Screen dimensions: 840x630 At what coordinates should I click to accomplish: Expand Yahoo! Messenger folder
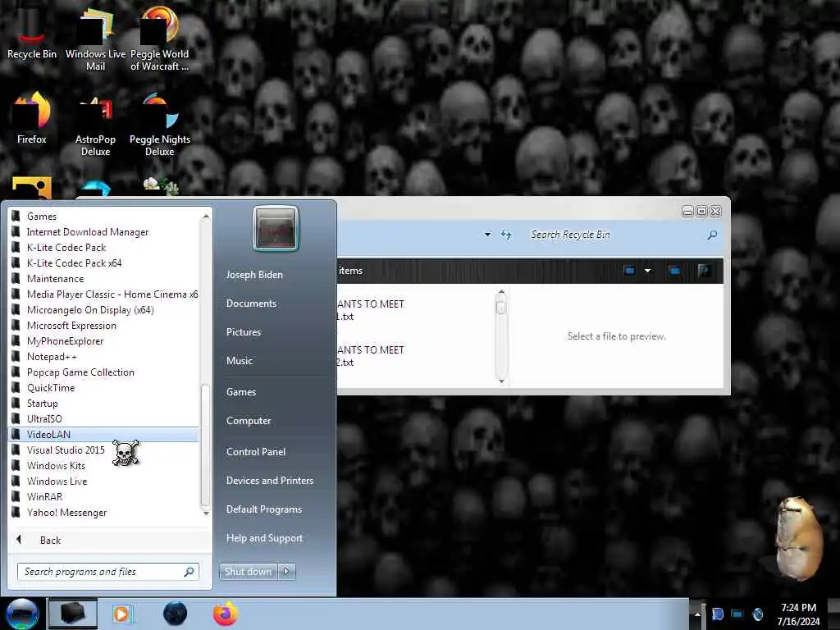click(104, 512)
